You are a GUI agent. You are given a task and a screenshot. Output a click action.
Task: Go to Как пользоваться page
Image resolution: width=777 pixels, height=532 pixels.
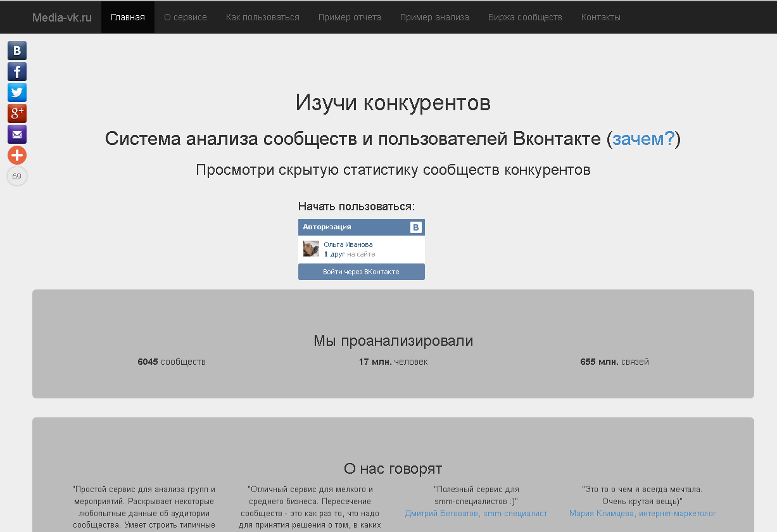(263, 17)
